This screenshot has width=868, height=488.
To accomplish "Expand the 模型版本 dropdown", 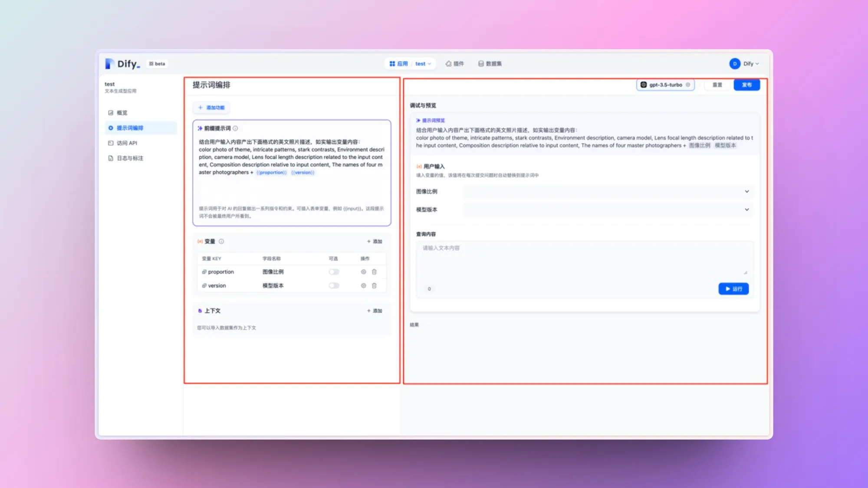I will click(608, 210).
